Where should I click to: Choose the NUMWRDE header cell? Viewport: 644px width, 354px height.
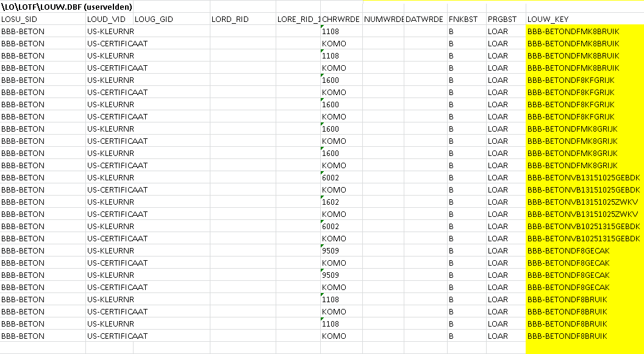384,19
